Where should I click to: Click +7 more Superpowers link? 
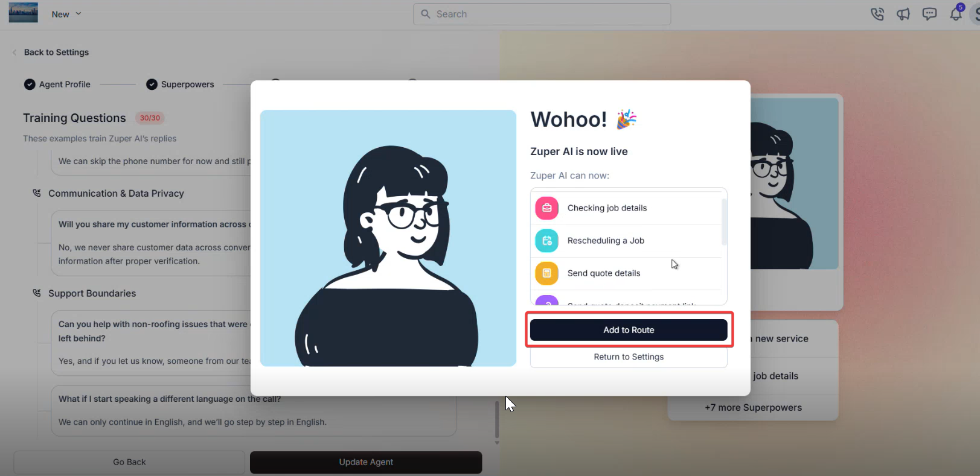(x=753, y=408)
